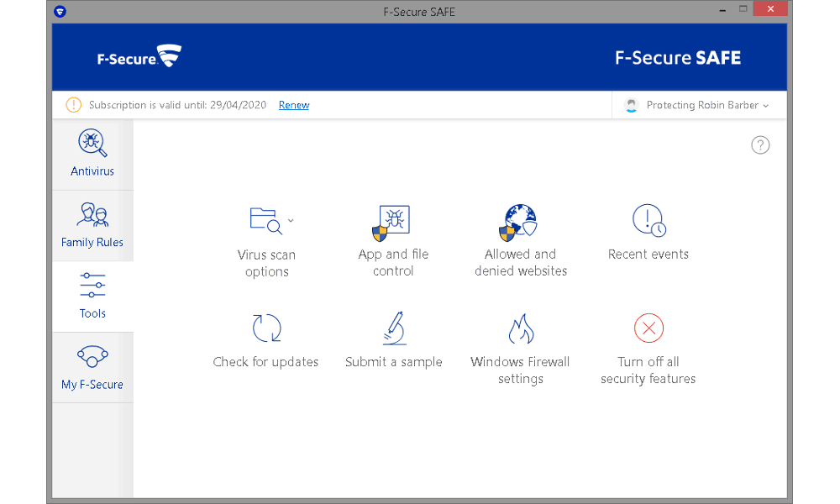This screenshot has width=840, height=504.
Task: Click the Check for updates icon
Action: [266, 328]
